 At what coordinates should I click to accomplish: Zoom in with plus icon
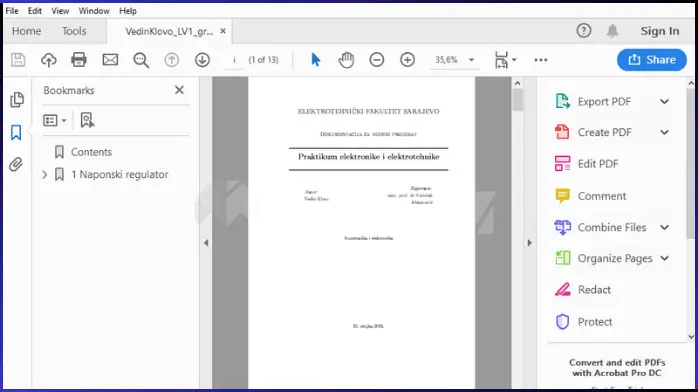click(407, 60)
